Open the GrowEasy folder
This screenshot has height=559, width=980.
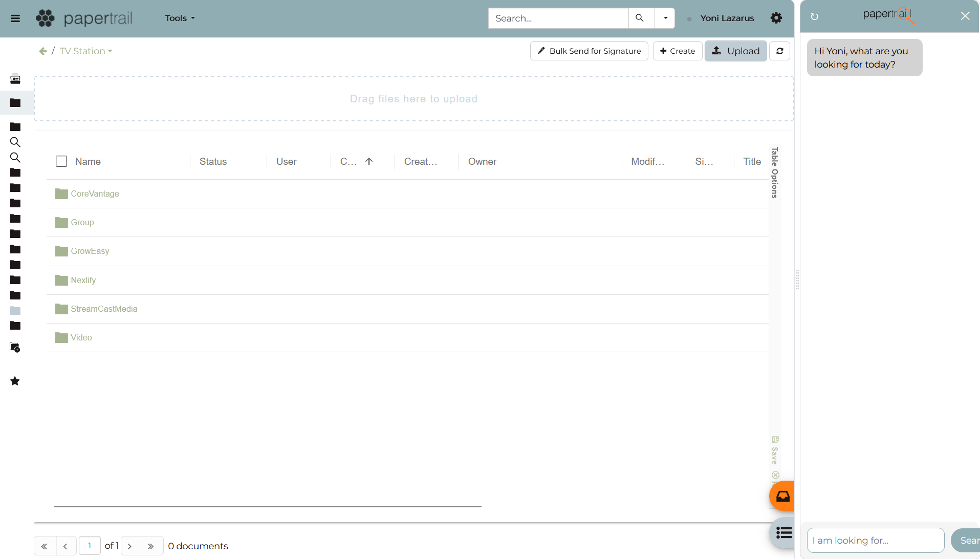click(90, 251)
